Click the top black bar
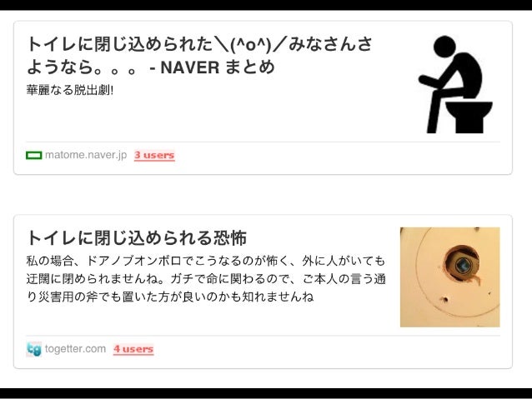The width and height of the screenshot is (532, 399). 266,5
